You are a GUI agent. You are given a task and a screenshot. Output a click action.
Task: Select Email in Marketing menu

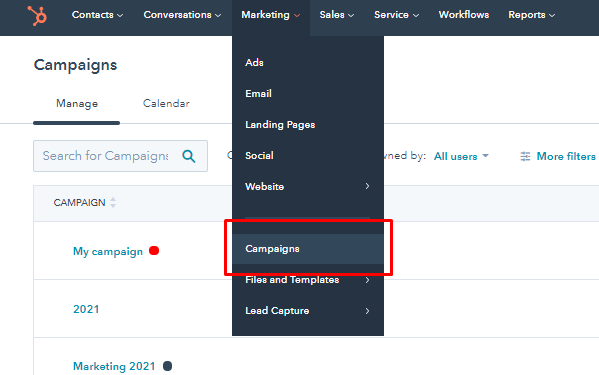coord(308,94)
